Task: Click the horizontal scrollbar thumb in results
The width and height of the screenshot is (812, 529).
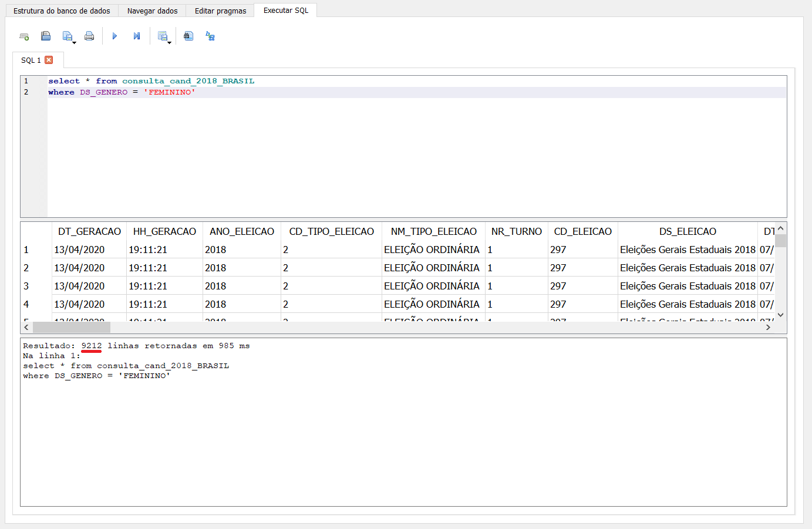Action: click(71, 327)
